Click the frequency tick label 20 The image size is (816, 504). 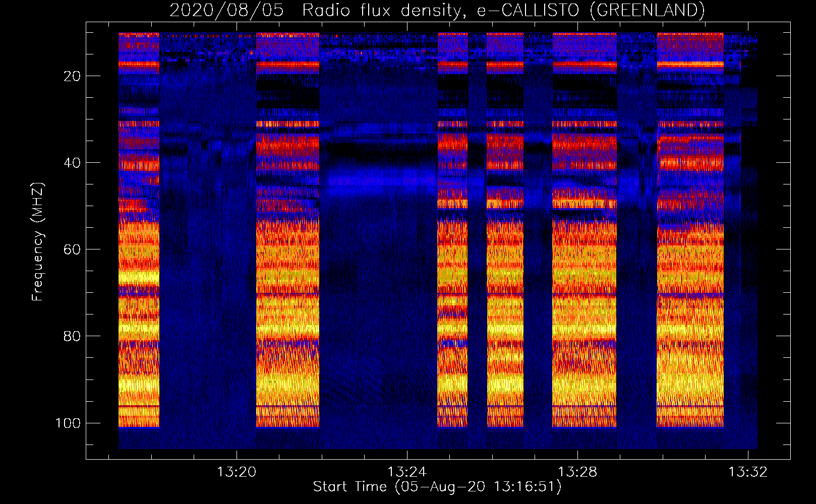(x=72, y=76)
